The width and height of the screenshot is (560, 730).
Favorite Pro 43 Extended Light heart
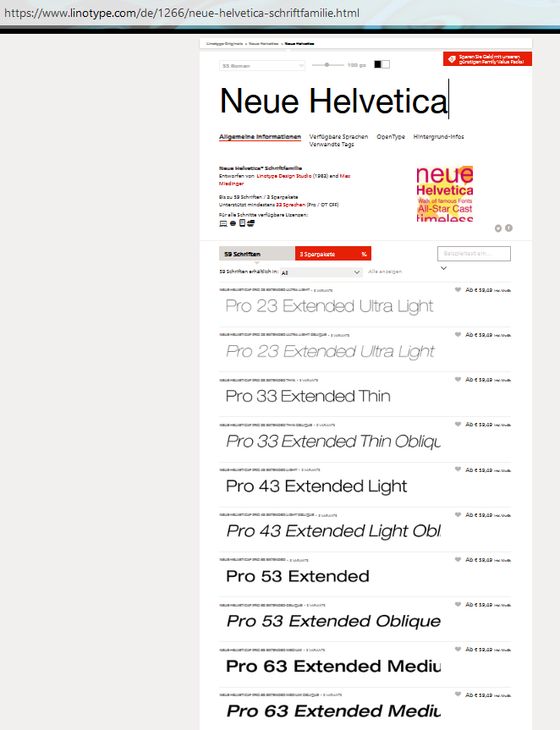tap(458, 469)
